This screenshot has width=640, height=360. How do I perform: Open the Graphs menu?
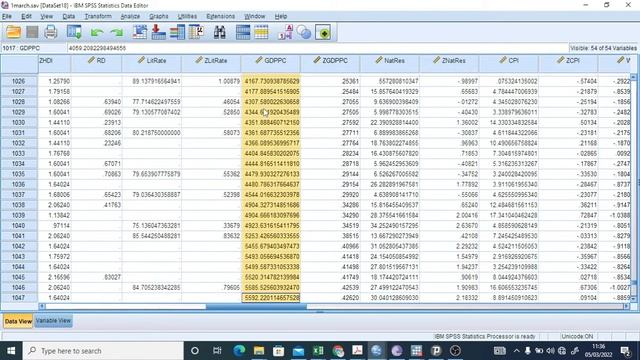coord(159,16)
